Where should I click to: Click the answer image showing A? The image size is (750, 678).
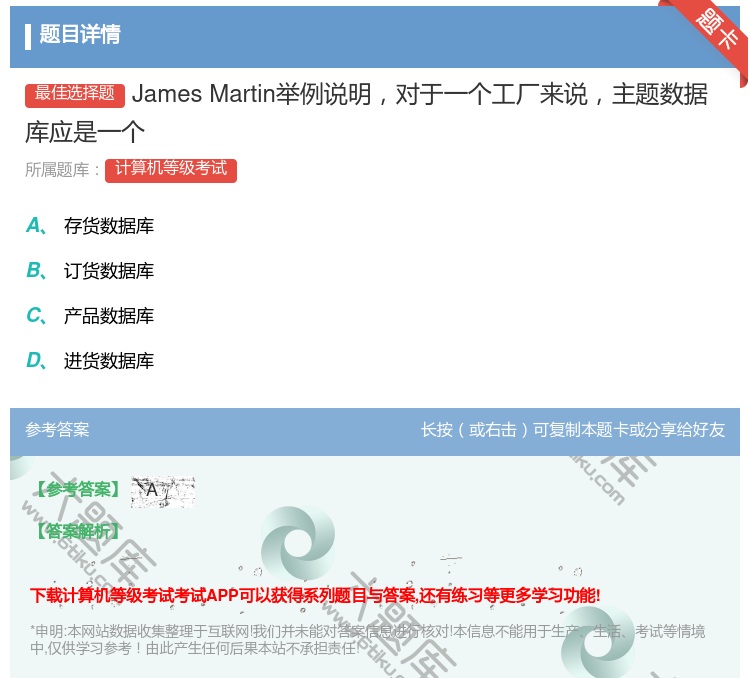tap(163, 492)
